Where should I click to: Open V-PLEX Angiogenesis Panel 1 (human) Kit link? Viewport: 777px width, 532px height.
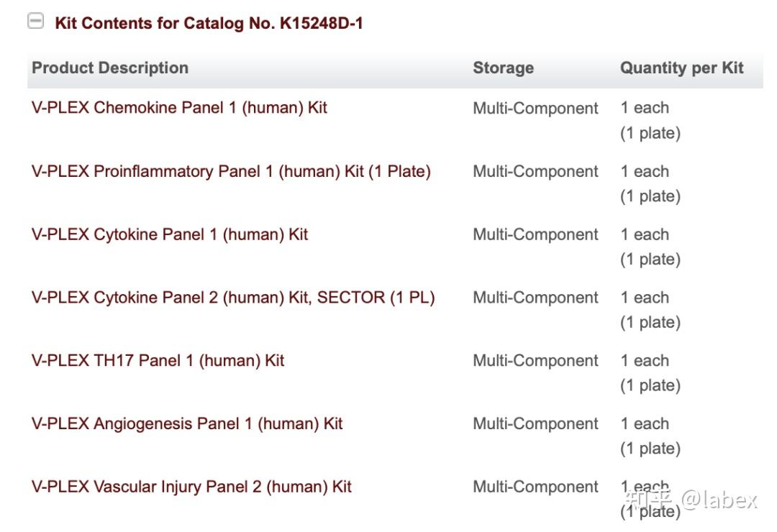187,423
